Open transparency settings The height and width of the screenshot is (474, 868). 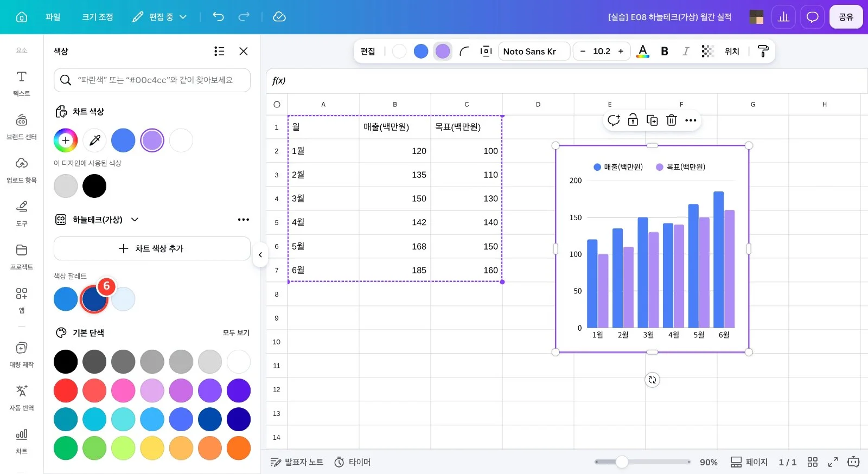pos(707,52)
